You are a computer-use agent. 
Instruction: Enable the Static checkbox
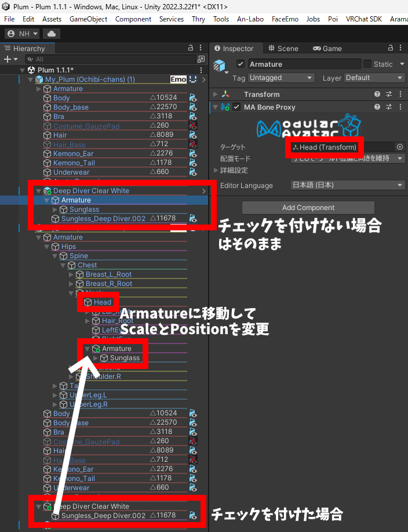coord(367,64)
